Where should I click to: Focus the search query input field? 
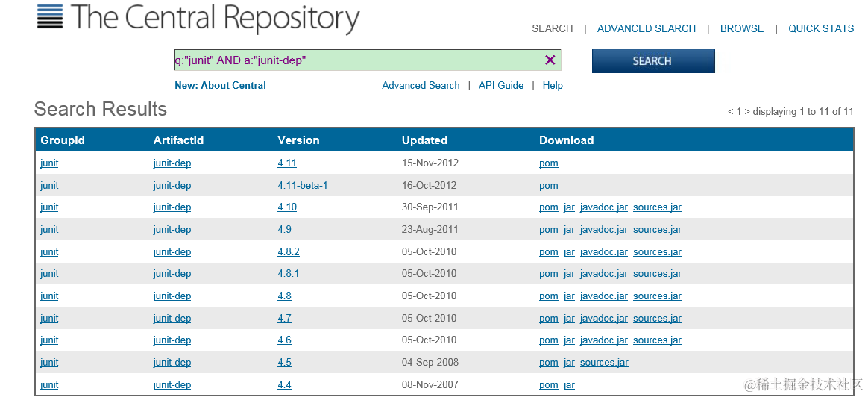click(368, 60)
